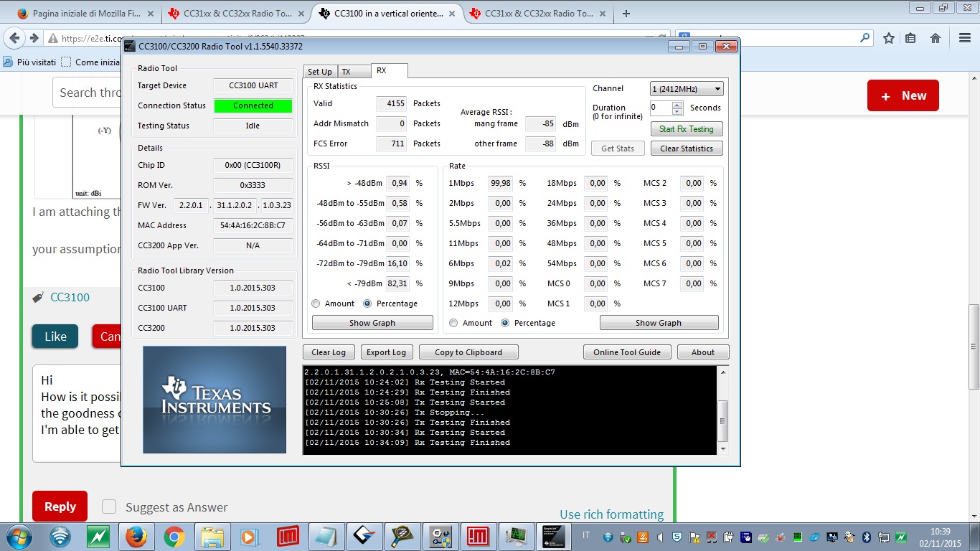
Task: Open the Channel dropdown
Action: (x=687, y=89)
